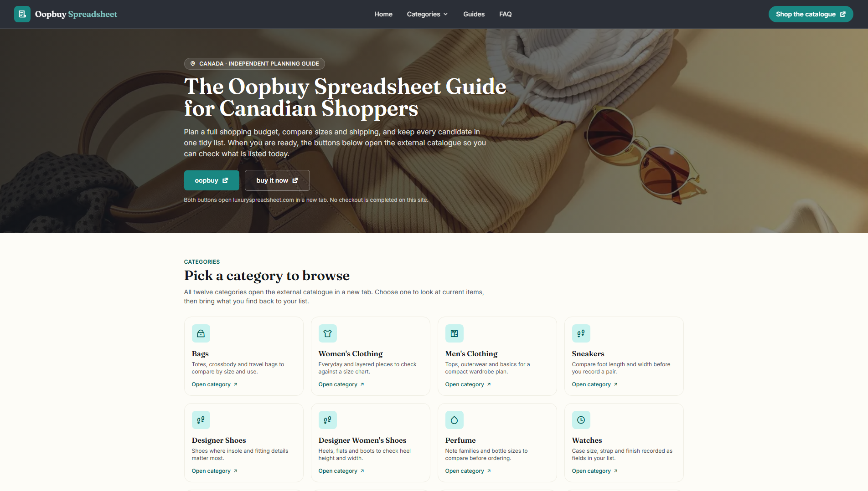The height and width of the screenshot is (491, 868).
Task: Go to the Home nav item
Action: 383,14
